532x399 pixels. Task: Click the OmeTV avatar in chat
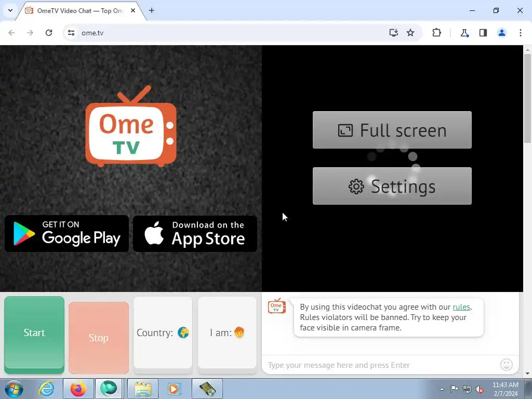tap(277, 305)
